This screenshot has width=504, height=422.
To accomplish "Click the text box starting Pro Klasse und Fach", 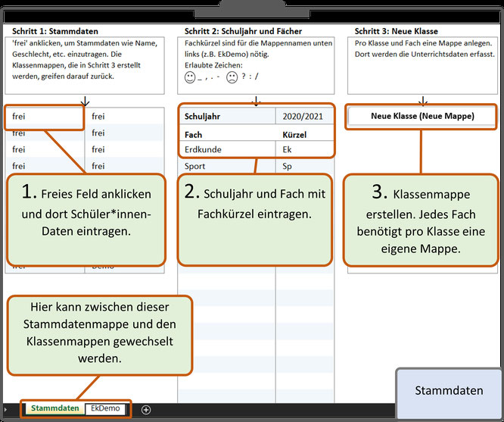I will click(422, 65).
